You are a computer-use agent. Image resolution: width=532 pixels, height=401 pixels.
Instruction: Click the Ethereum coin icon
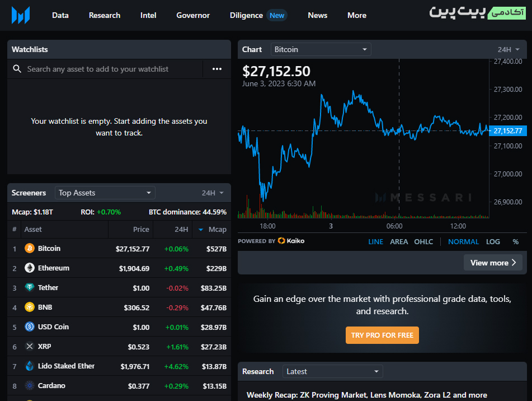pyautogui.click(x=30, y=268)
